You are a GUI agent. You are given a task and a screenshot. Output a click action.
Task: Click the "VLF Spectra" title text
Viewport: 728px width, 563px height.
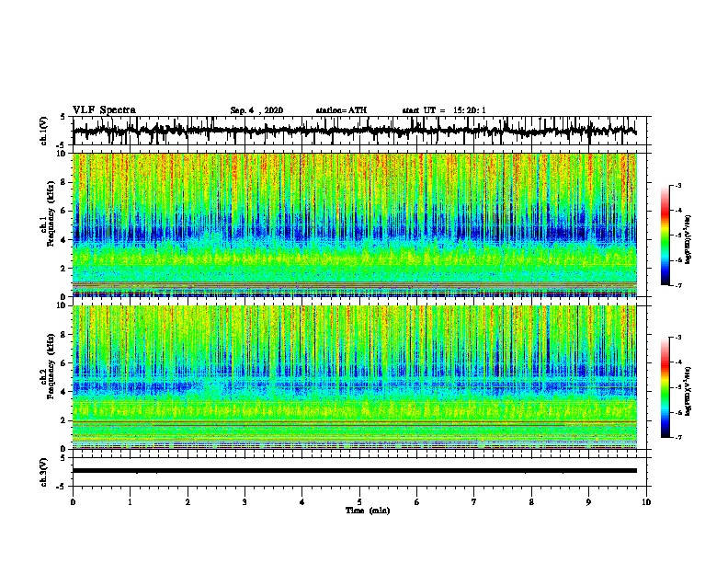point(104,110)
